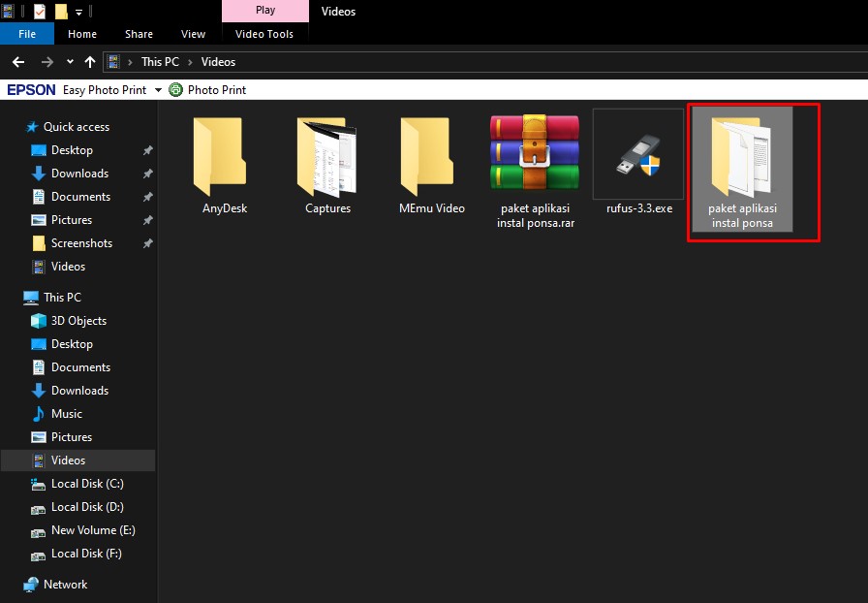868x603 pixels.
Task: Switch to the Share ribbon tab
Action: pos(139,34)
